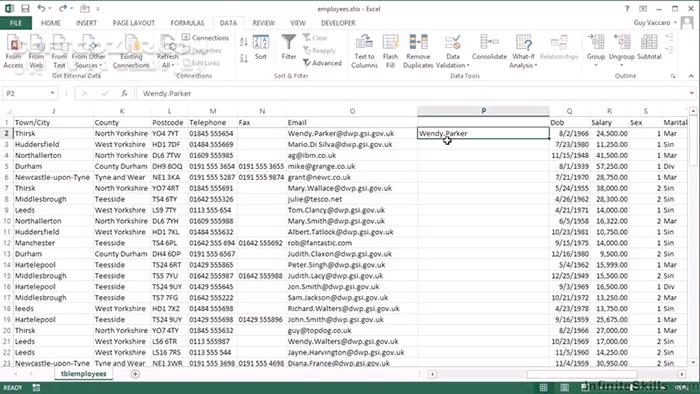The height and width of the screenshot is (394, 700).
Task: Switch to the FORMULAS tab
Action: coord(188,23)
